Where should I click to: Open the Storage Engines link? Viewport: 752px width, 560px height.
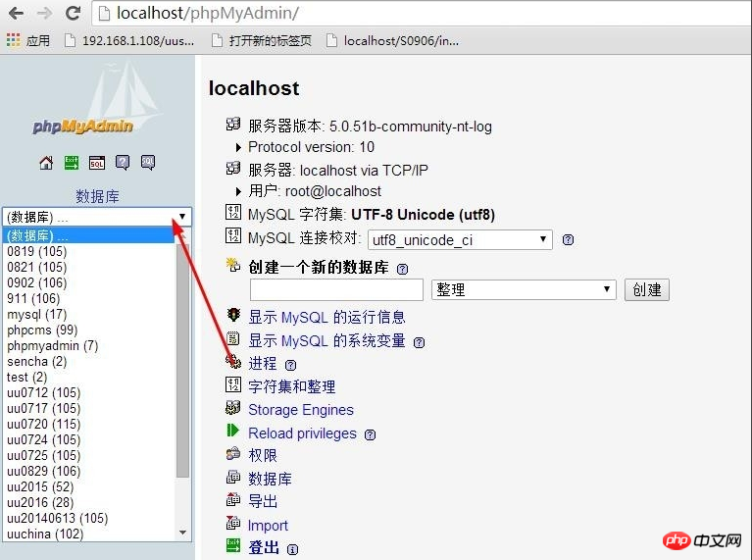(x=300, y=410)
